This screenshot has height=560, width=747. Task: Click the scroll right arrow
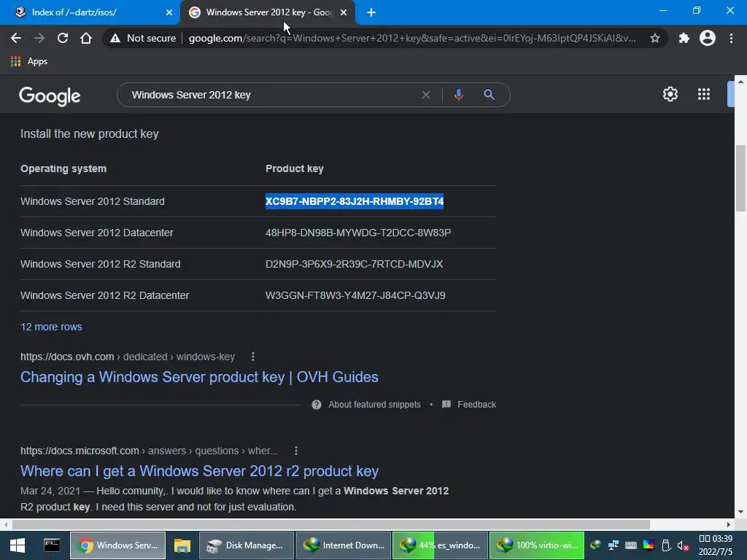point(729,524)
